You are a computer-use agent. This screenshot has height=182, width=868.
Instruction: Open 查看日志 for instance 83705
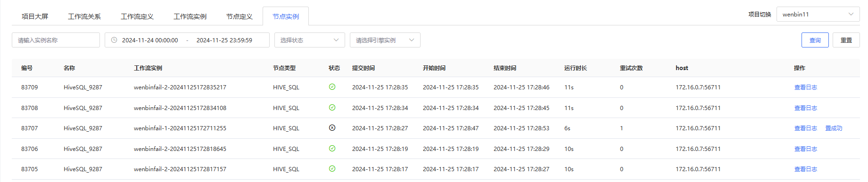(806, 169)
